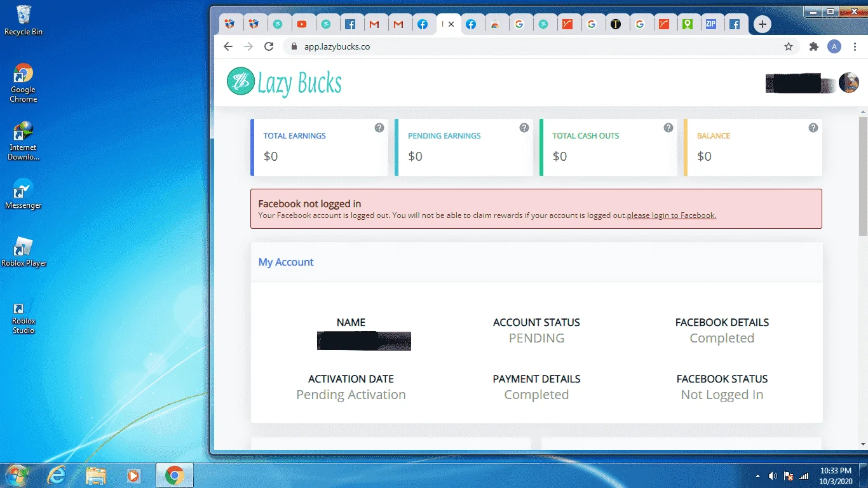868x488 pixels.
Task: Click the scrollbar down arrow
Action: pos(863,444)
